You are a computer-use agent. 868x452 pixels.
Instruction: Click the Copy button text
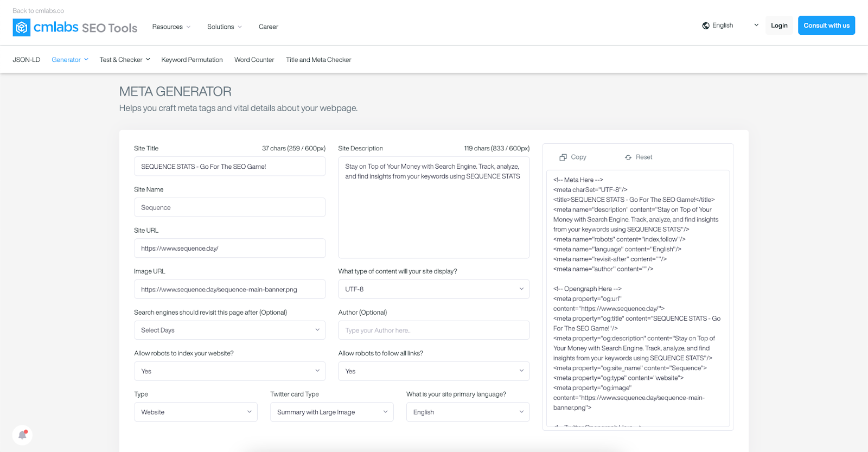(x=578, y=157)
